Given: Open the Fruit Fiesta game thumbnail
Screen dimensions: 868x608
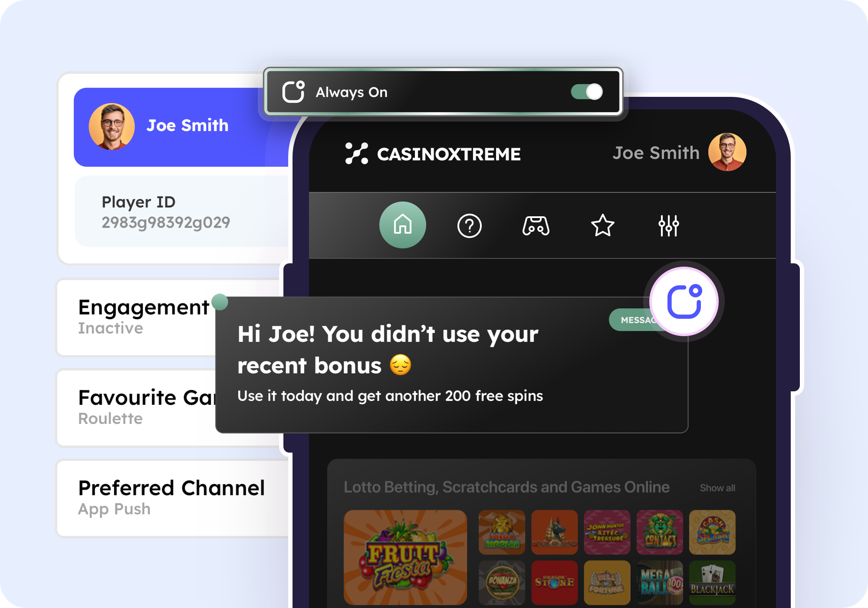Looking at the screenshot, I should 405,557.
